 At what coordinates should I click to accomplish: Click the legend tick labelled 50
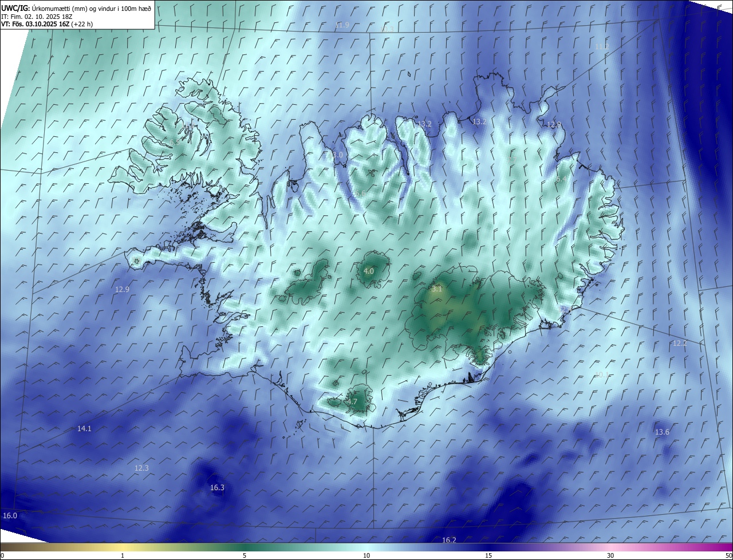pos(728,555)
